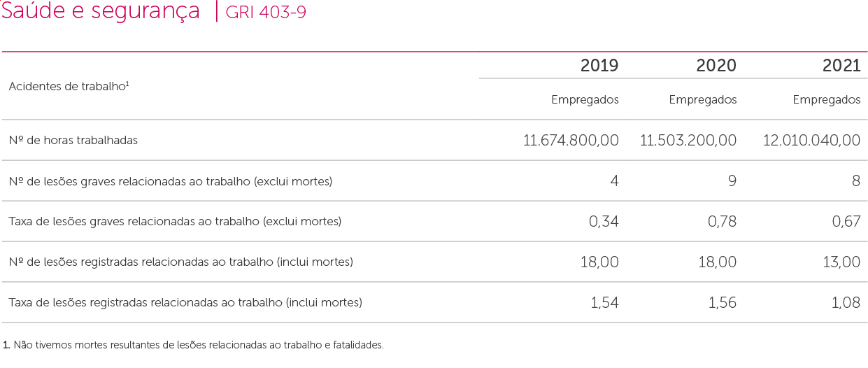Click 'Taxa de lesões registradas' row label
Screen dimensions: 868x368
coord(185,303)
